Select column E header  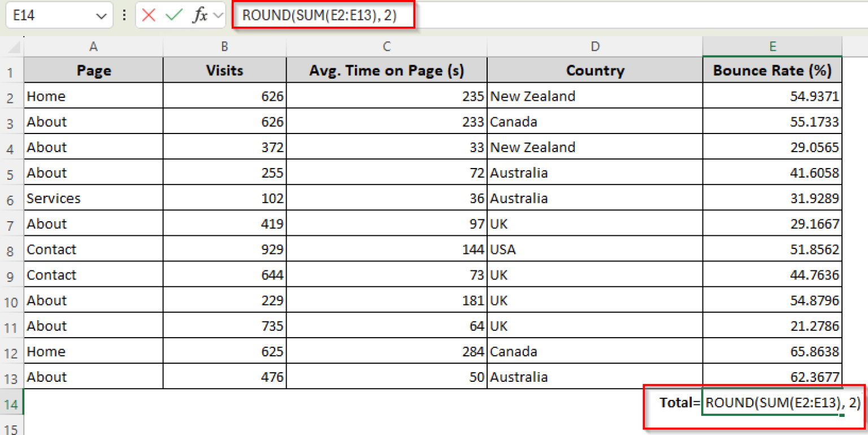pos(772,46)
